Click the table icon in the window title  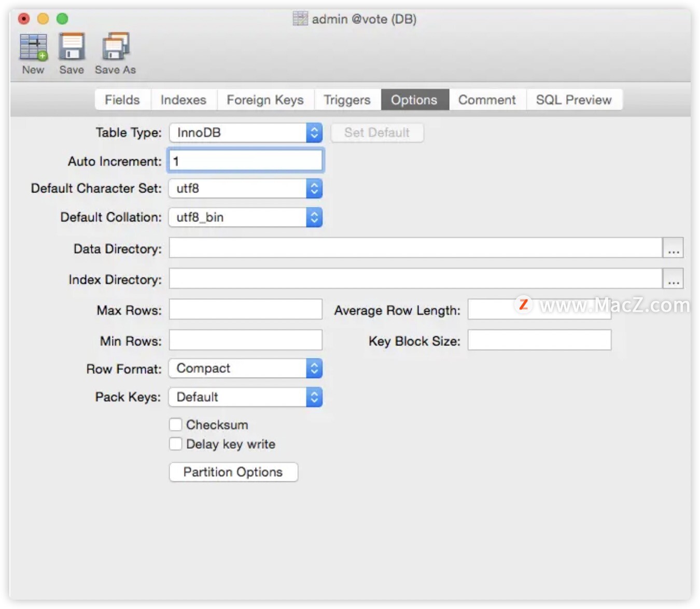(300, 19)
